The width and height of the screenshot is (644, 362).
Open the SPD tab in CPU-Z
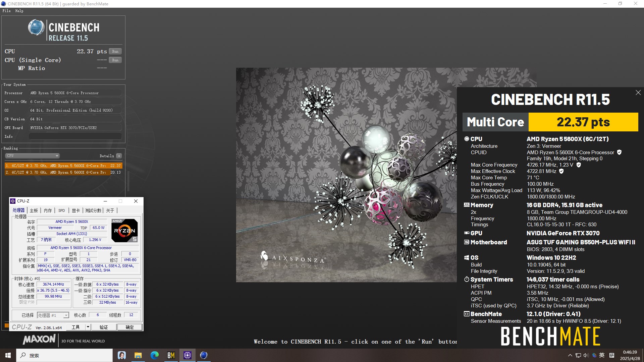click(62, 210)
